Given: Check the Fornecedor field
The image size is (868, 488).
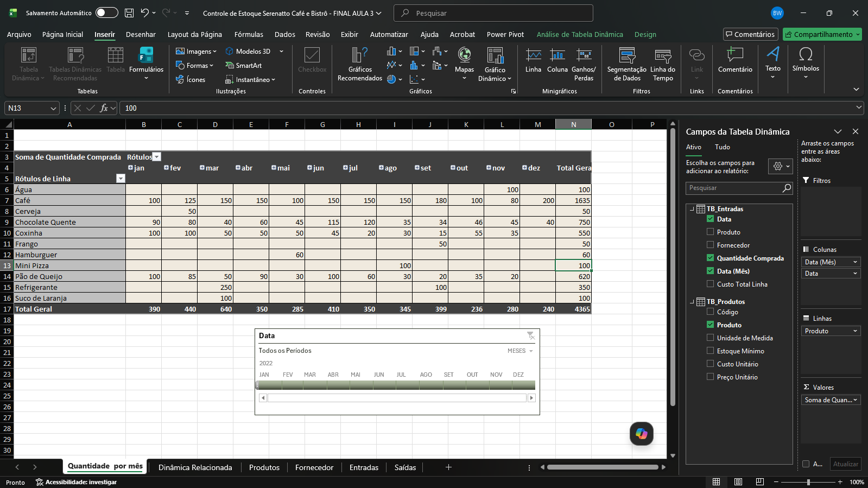Looking at the screenshot, I should coord(710,245).
